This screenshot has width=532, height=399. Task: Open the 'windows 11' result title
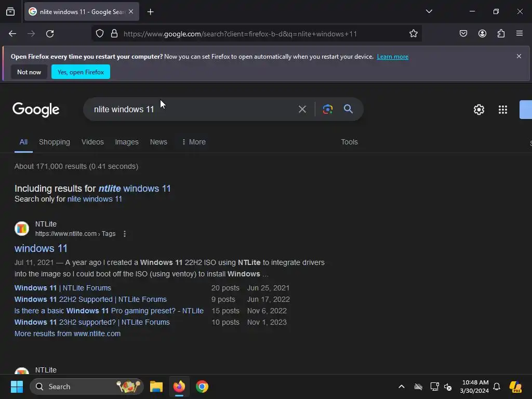point(41,248)
